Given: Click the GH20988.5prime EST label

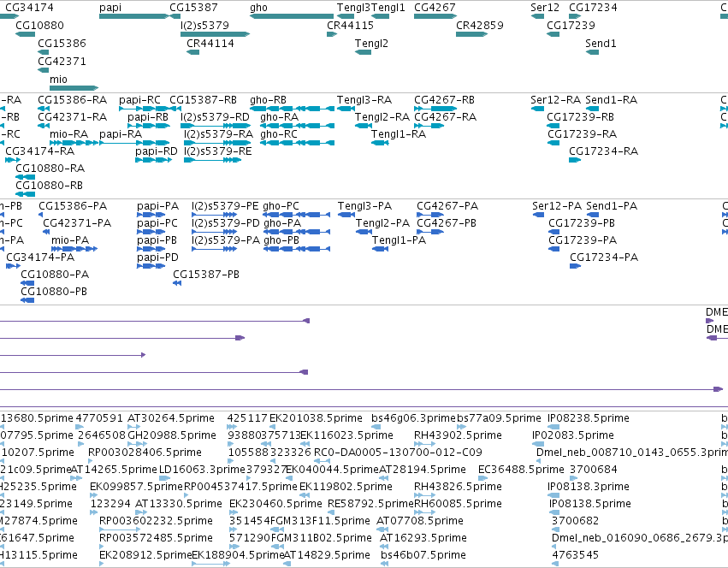Looking at the screenshot, I should pyautogui.click(x=172, y=435).
